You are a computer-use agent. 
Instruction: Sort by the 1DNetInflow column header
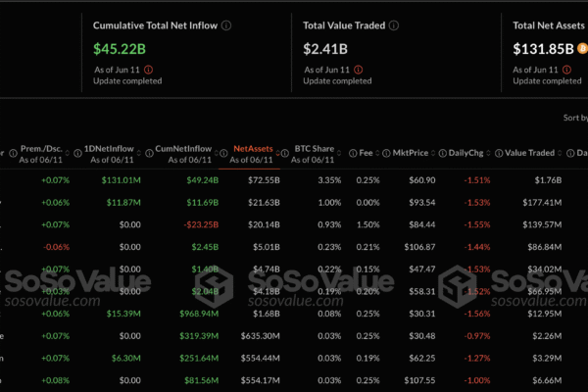(x=116, y=154)
